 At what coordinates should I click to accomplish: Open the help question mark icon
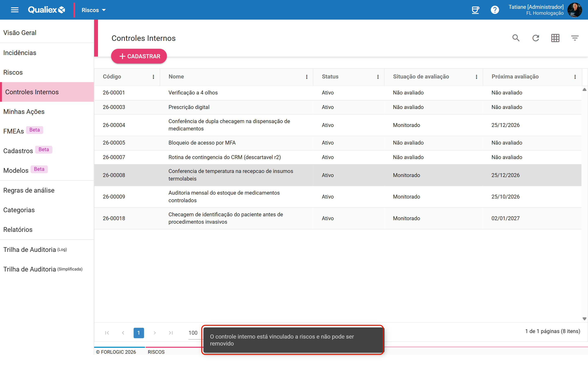pos(495,10)
